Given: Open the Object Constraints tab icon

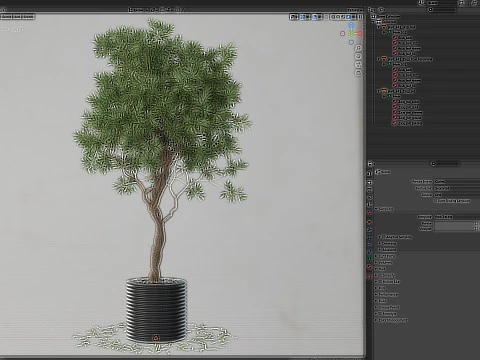Looking at the screenshot, I should pyautogui.click(x=369, y=252).
